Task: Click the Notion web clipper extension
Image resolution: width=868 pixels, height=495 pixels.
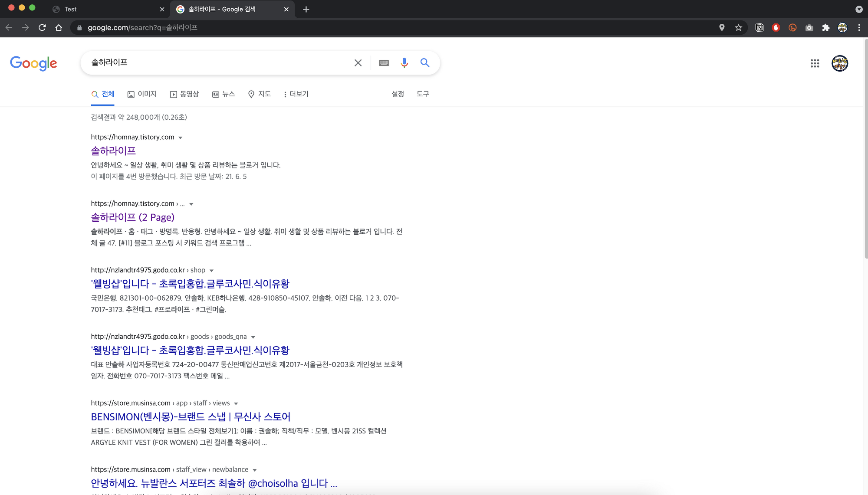Action: (x=759, y=28)
